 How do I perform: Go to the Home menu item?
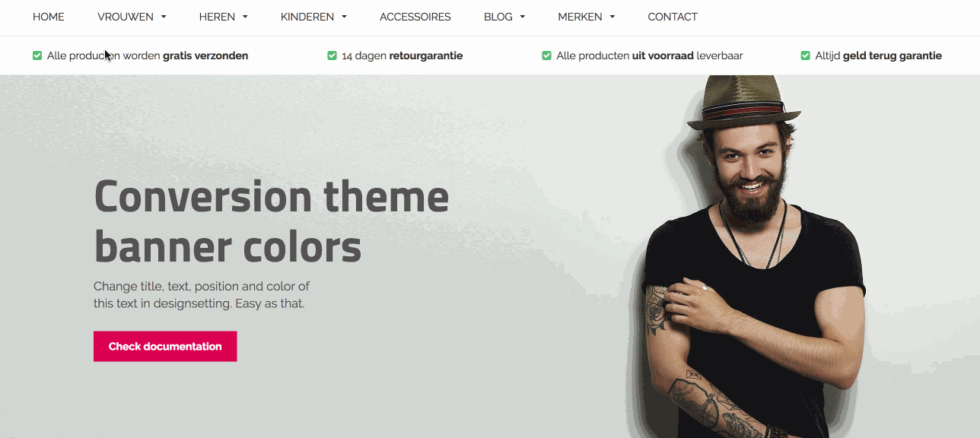tap(49, 17)
